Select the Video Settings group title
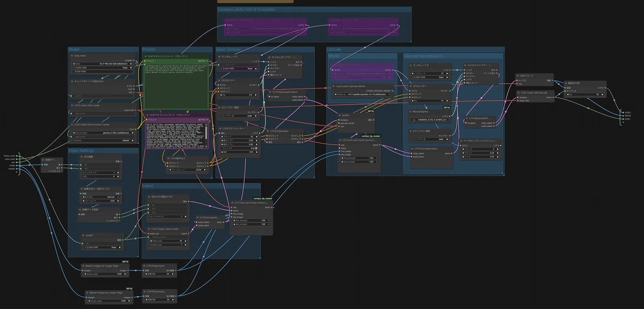Viewport: 644px width, 309px height. 82,150
